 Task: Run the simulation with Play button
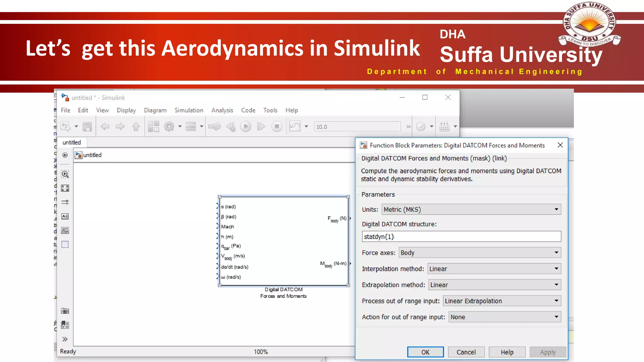(x=246, y=126)
